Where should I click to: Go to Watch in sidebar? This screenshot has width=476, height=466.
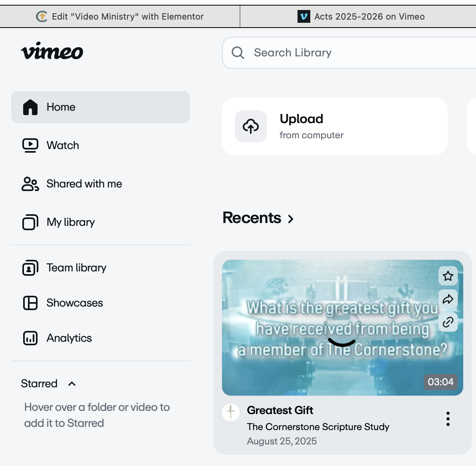click(x=63, y=145)
